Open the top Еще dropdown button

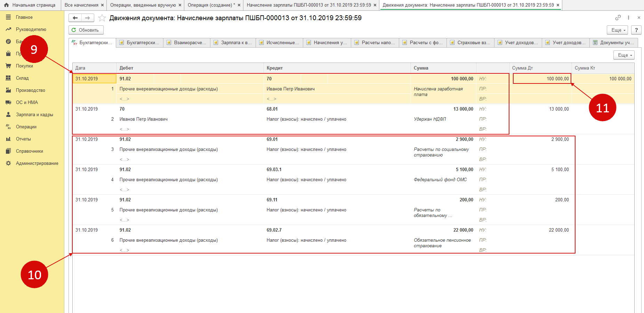pos(618,30)
